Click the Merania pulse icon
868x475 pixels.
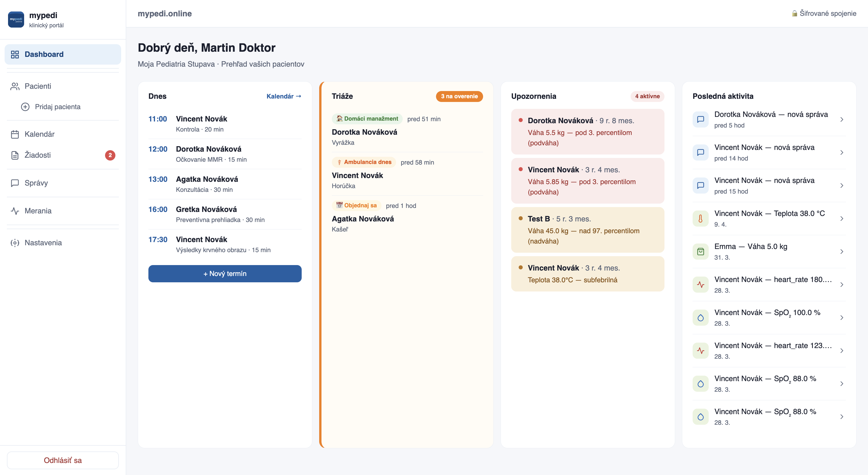click(x=15, y=211)
